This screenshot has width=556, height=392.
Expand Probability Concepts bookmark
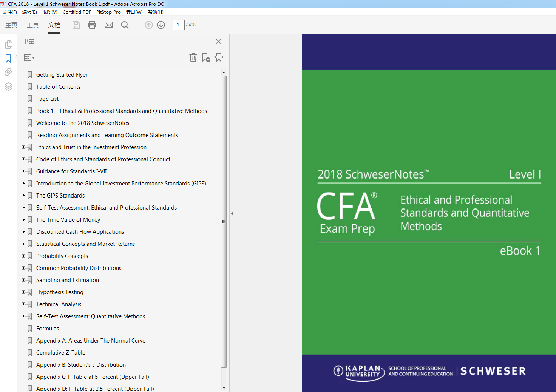click(23, 256)
